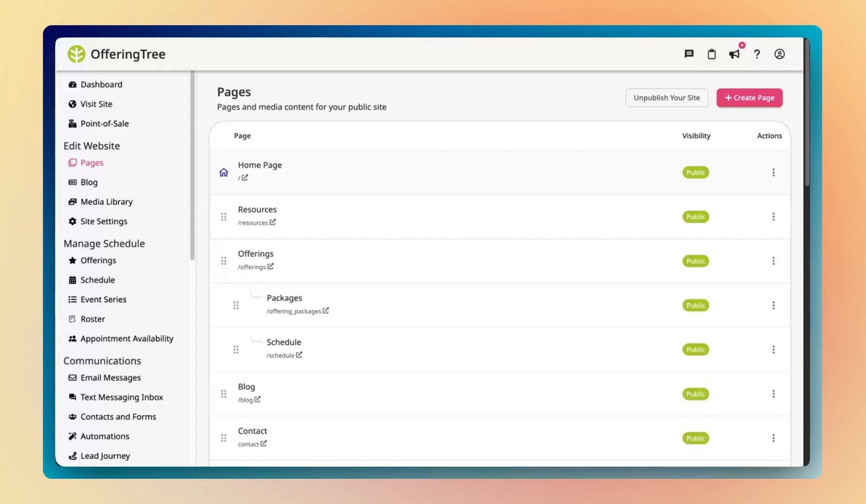Click Public badge on Offerings row

tap(696, 261)
